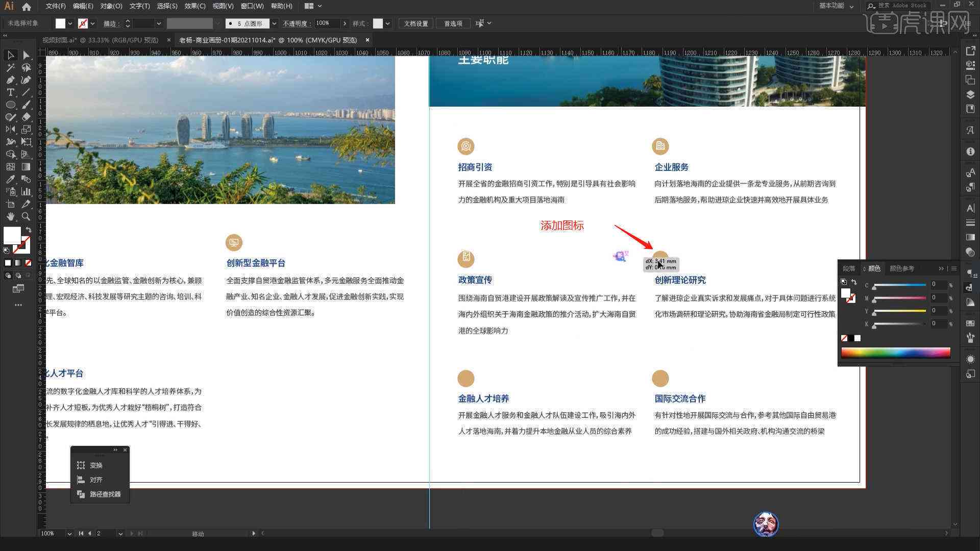Select the Scale tool
The height and width of the screenshot is (551, 980).
(26, 130)
